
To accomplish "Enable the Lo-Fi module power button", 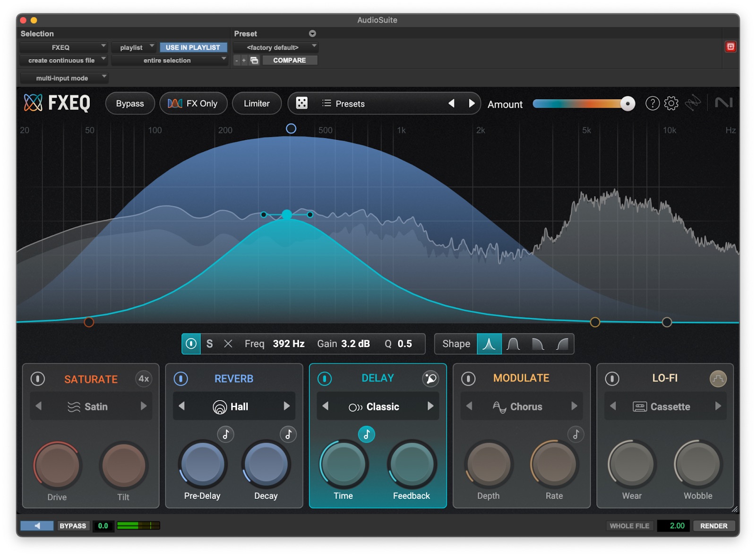I will pos(612,379).
